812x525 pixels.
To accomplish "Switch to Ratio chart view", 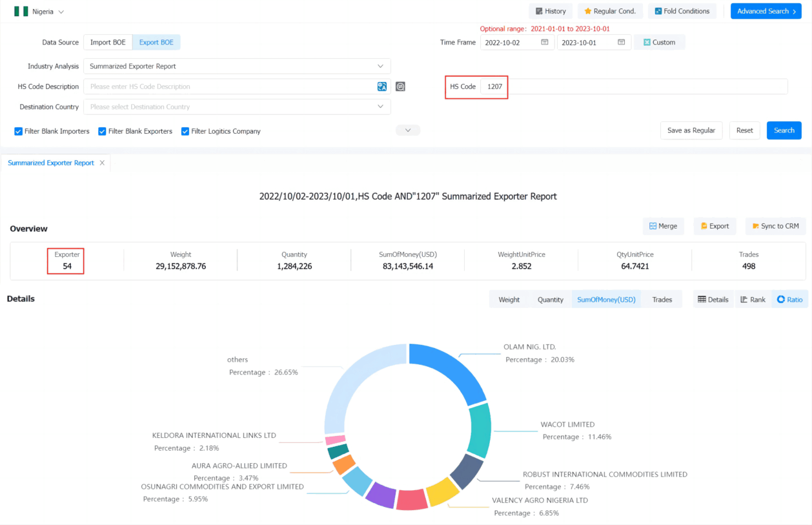I will [x=790, y=300].
